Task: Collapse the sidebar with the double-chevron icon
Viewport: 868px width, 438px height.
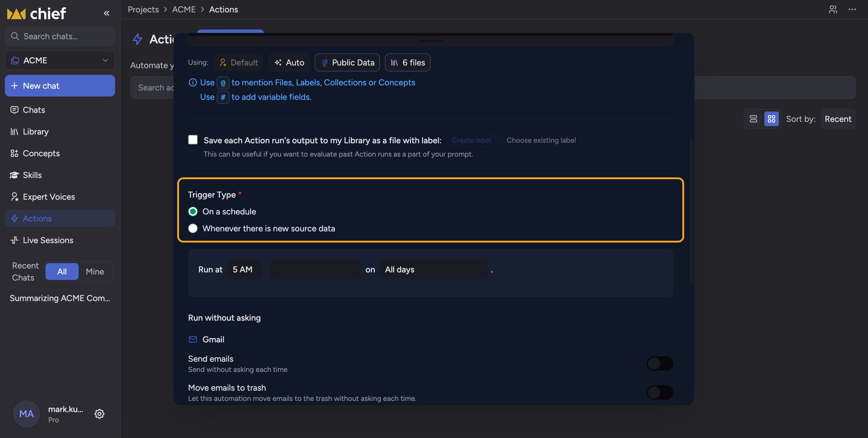Action: [x=106, y=13]
